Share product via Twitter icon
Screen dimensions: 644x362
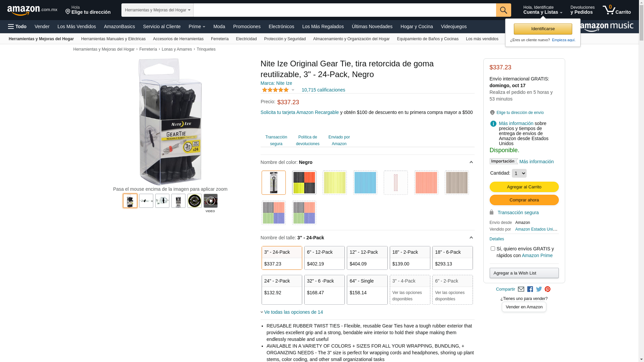pyautogui.click(x=539, y=289)
